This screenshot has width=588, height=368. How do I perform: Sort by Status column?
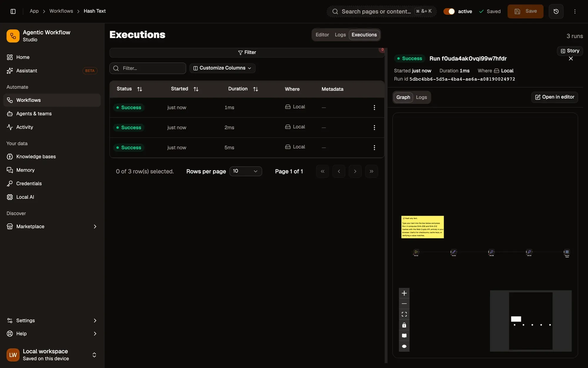pyautogui.click(x=129, y=89)
